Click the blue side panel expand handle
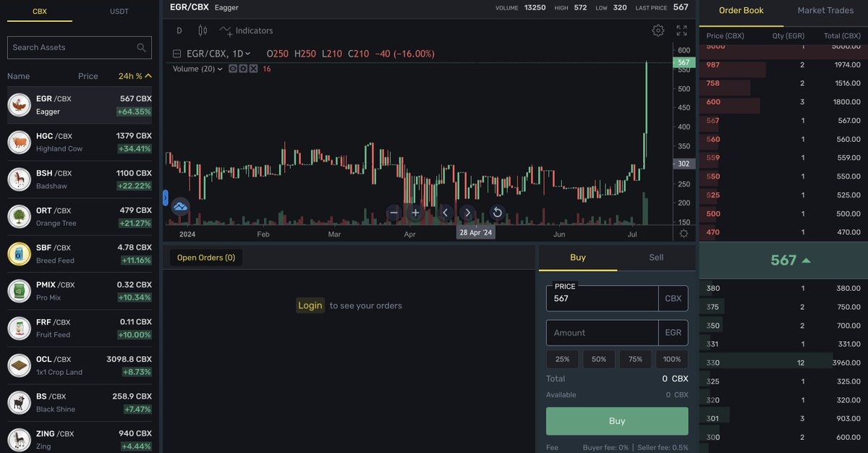The image size is (868, 453). (x=166, y=197)
